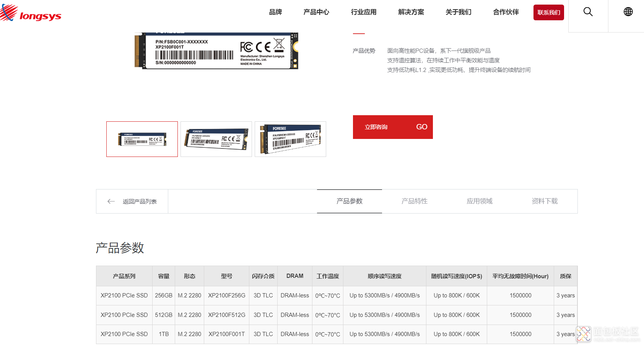Click Up to 800K / 600K in 512GB row

(457, 315)
